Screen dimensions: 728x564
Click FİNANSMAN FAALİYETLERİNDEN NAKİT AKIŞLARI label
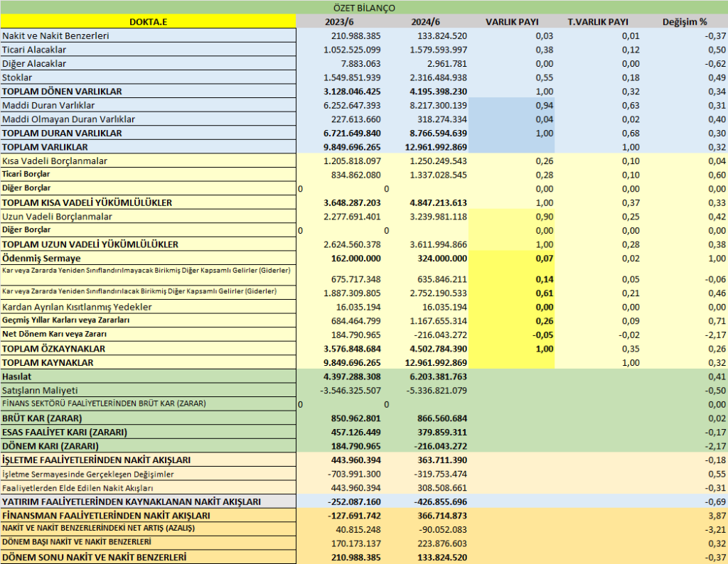coord(148,516)
